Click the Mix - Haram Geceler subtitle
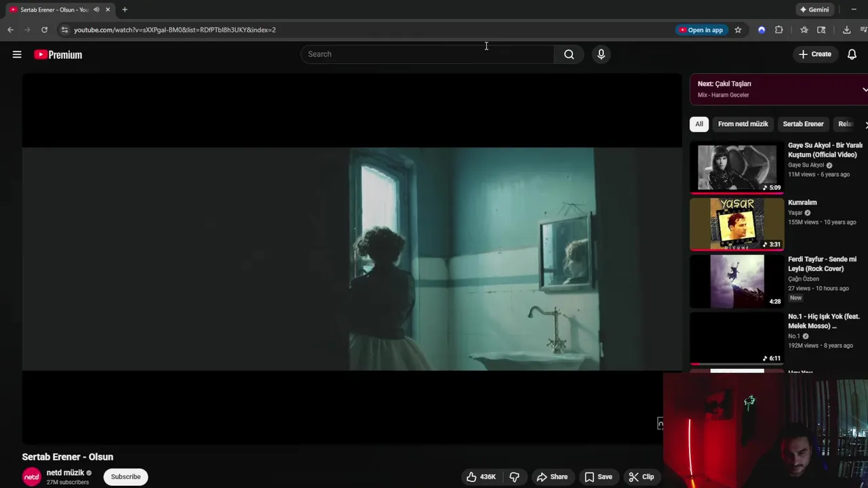 pyautogui.click(x=723, y=95)
